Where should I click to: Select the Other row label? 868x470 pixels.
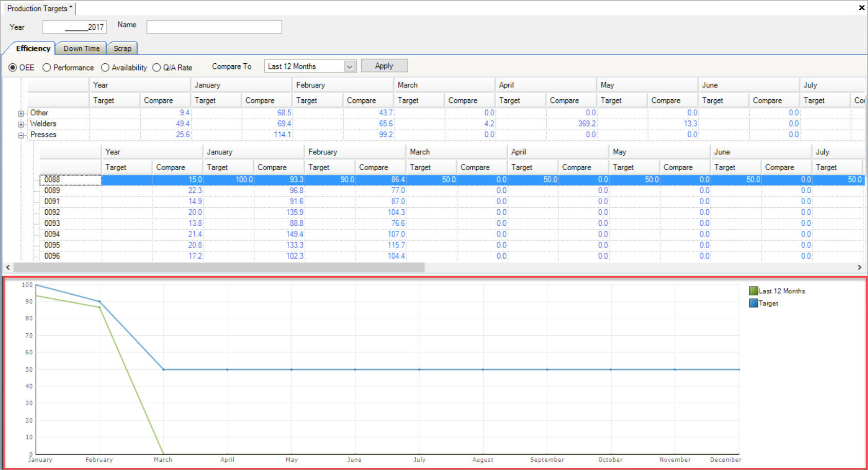(x=39, y=113)
